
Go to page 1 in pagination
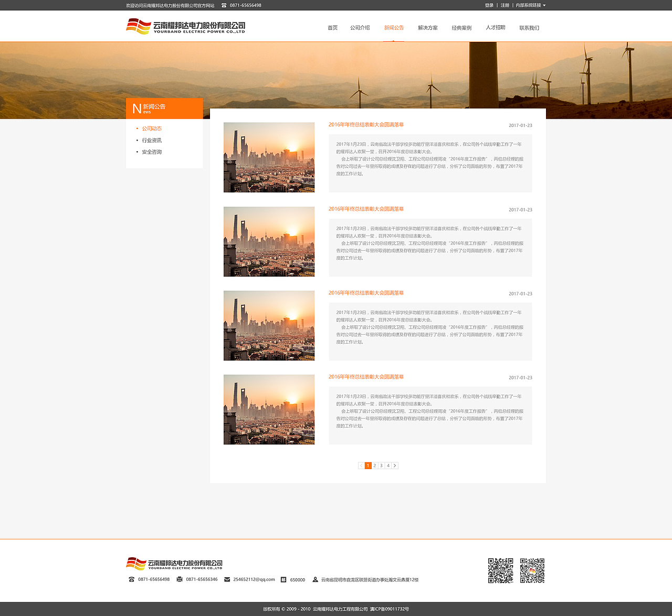click(368, 465)
